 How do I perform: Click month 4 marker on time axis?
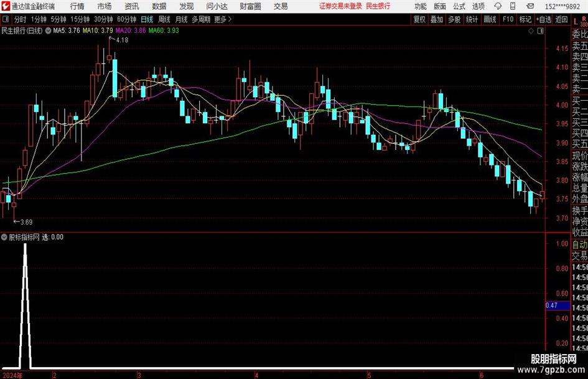point(256,375)
